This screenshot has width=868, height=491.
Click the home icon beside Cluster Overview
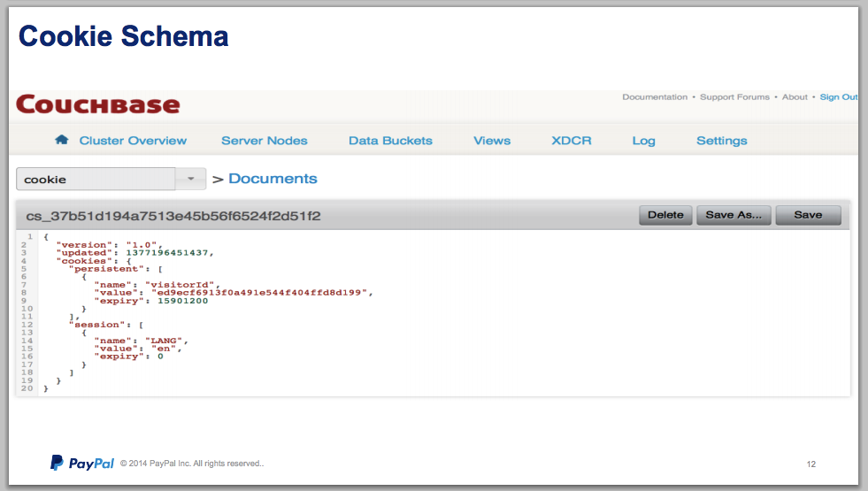tap(61, 140)
